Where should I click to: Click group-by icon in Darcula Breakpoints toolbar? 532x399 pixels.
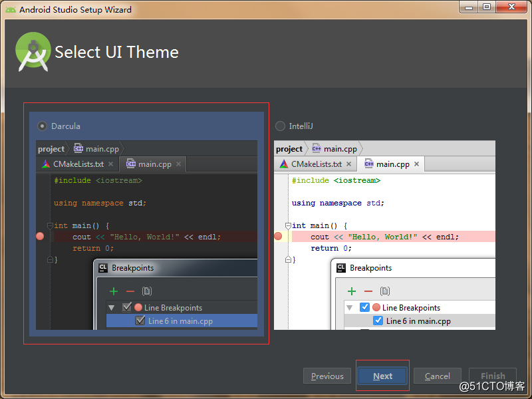tap(147, 291)
